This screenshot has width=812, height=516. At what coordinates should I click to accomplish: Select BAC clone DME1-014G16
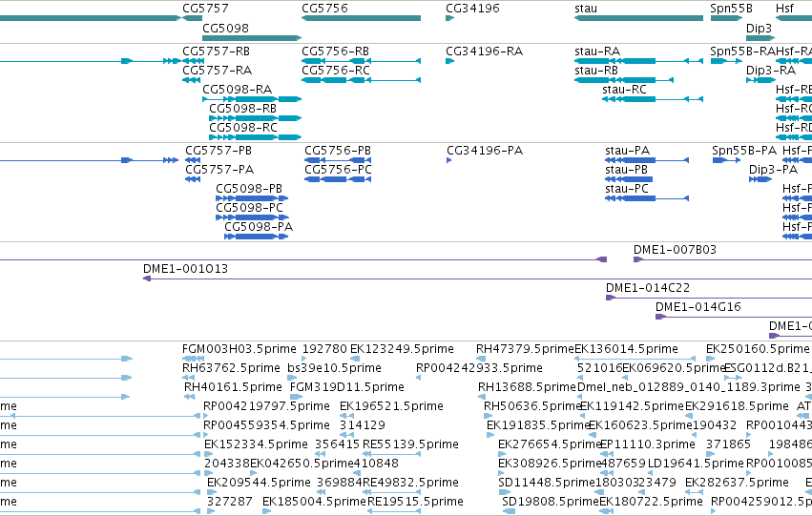point(698,307)
